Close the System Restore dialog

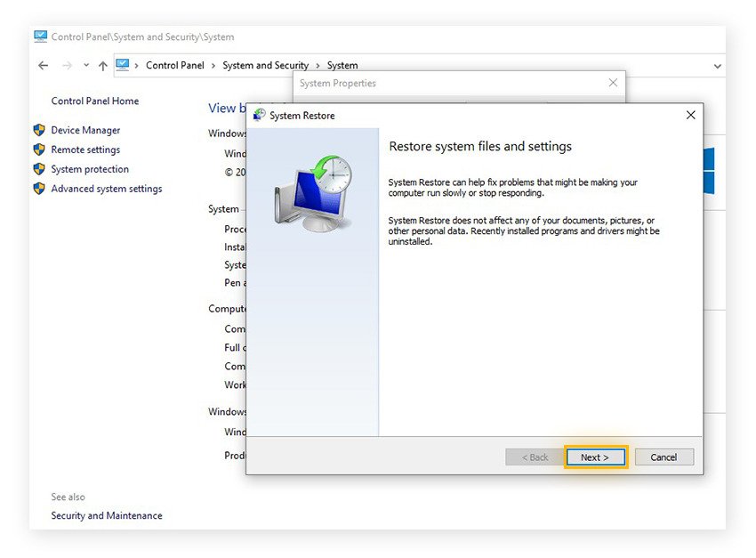(x=690, y=115)
